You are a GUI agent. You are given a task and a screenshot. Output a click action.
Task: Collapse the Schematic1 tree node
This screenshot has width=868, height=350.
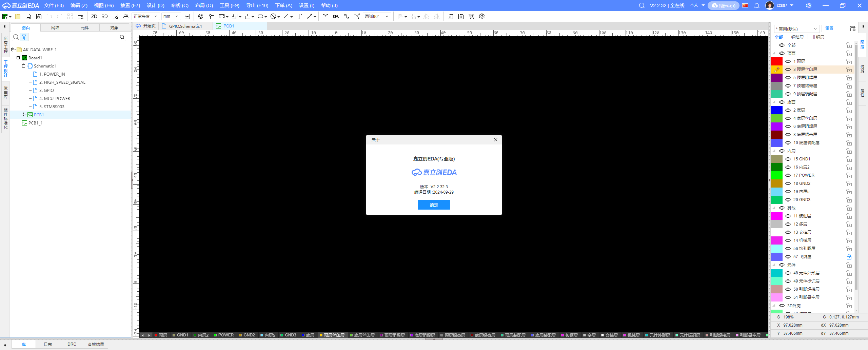[x=24, y=66]
